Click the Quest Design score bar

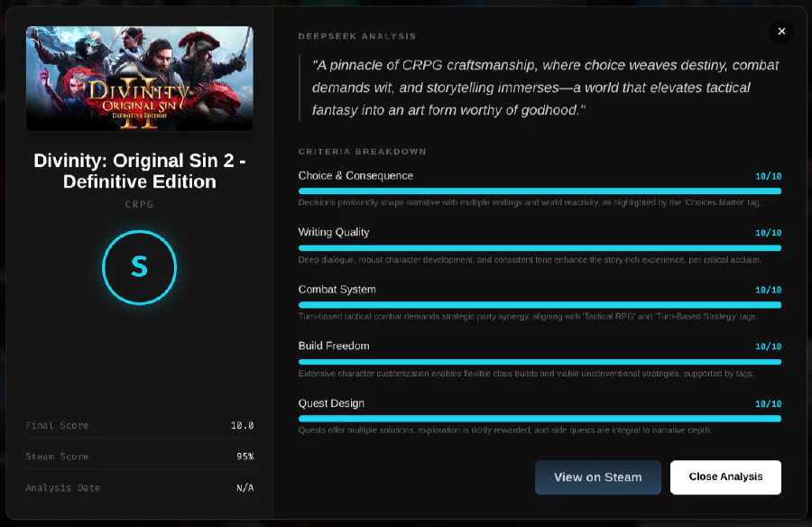point(540,419)
